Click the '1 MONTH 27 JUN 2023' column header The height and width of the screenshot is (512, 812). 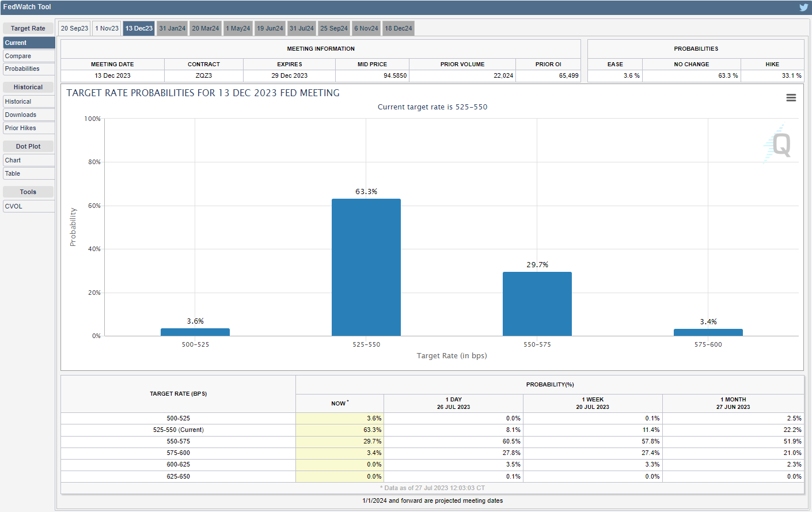733,403
